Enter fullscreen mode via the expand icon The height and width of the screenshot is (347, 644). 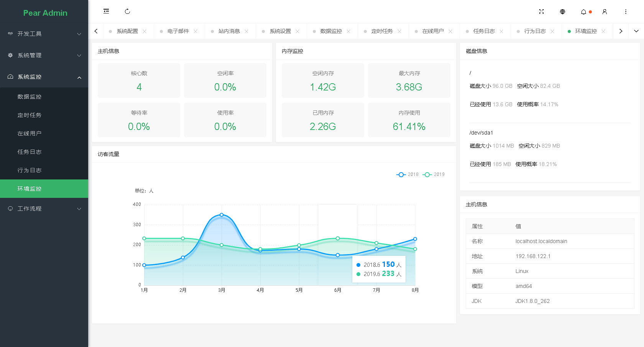pyautogui.click(x=542, y=12)
